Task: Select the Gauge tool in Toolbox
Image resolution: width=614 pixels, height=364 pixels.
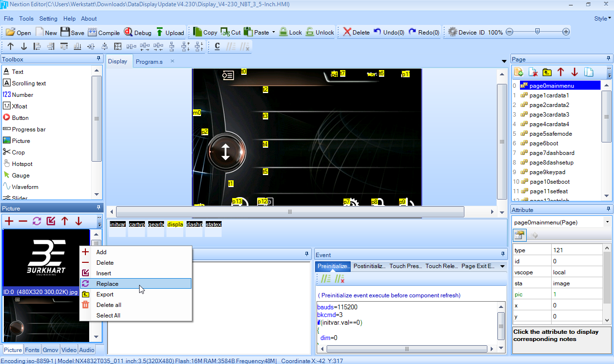Action: click(21, 176)
